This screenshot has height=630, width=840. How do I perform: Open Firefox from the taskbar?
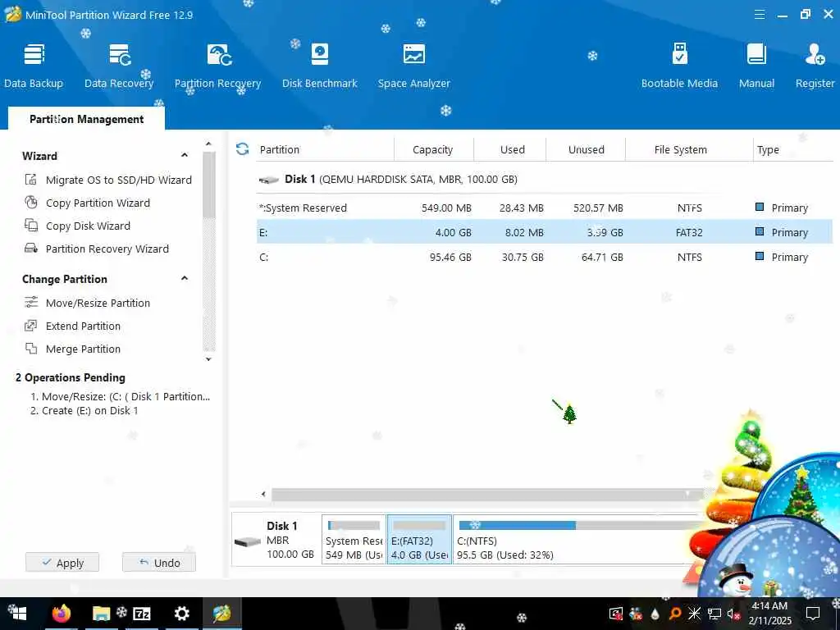(61, 614)
